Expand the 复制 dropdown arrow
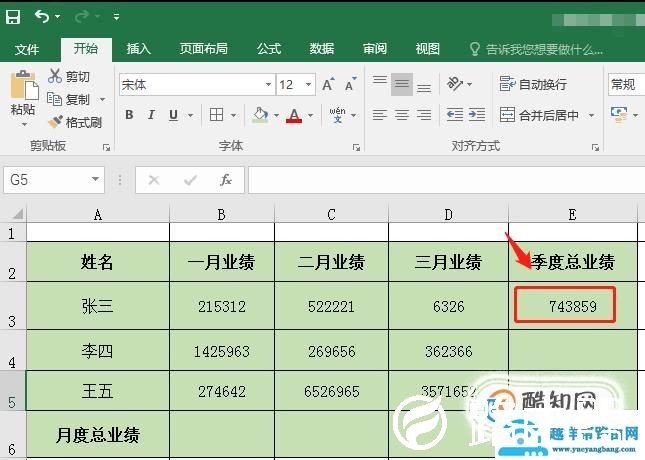Screen dimensions: 645x460 (102, 100)
